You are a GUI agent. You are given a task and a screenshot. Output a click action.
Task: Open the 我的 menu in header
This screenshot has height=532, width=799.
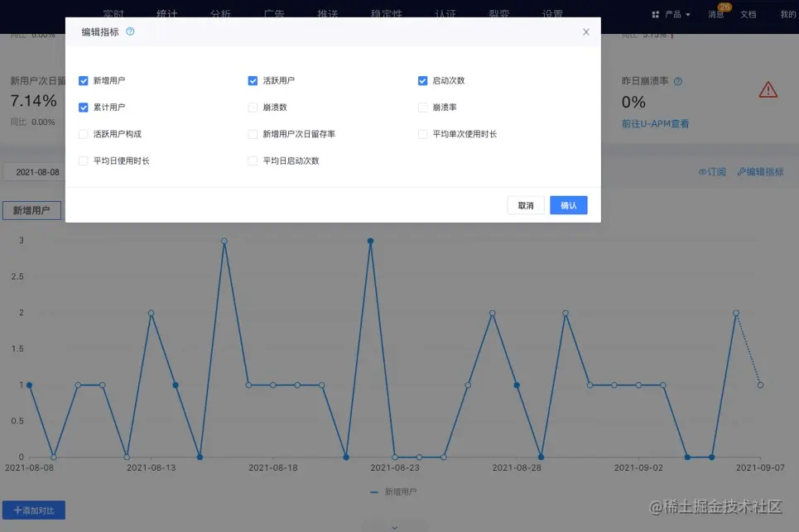[x=787, y=14]
